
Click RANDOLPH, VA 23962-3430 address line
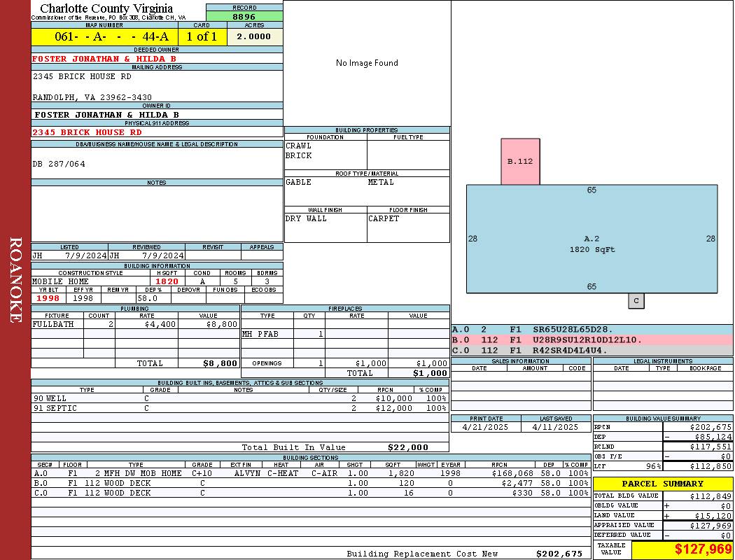coord(92,97)
